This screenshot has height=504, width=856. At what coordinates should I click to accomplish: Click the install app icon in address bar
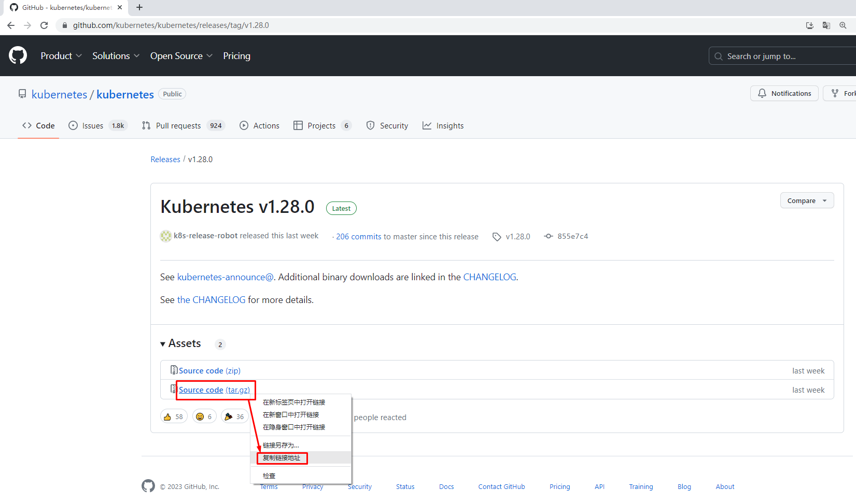click(x=810, y=25)
